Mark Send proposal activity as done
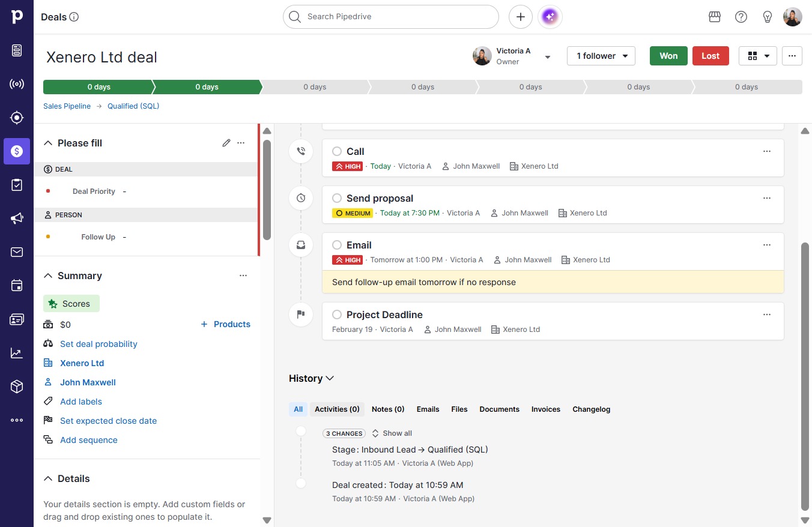 (337, 198)
